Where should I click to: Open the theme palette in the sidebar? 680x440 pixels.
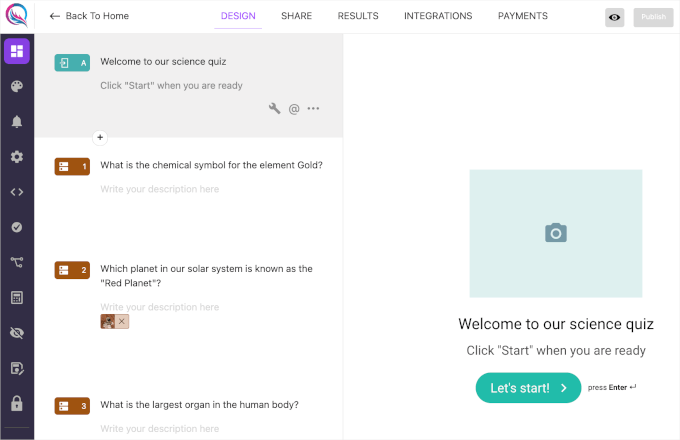point(16,87)
